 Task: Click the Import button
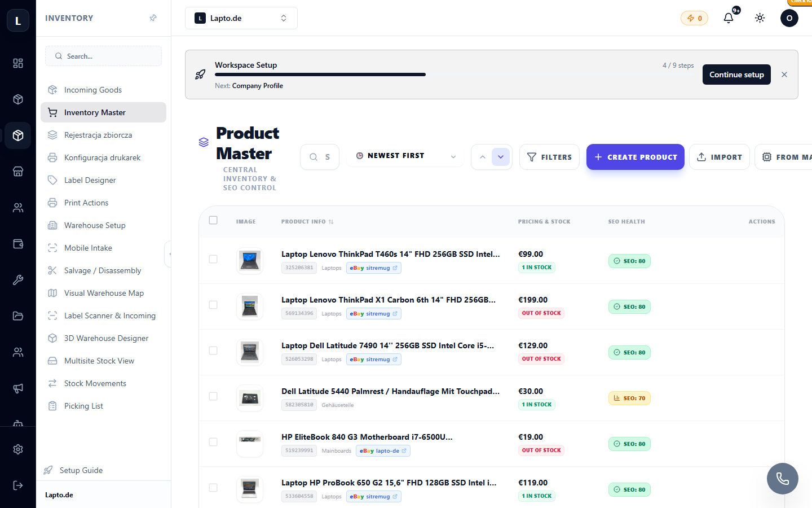(720, 157)
